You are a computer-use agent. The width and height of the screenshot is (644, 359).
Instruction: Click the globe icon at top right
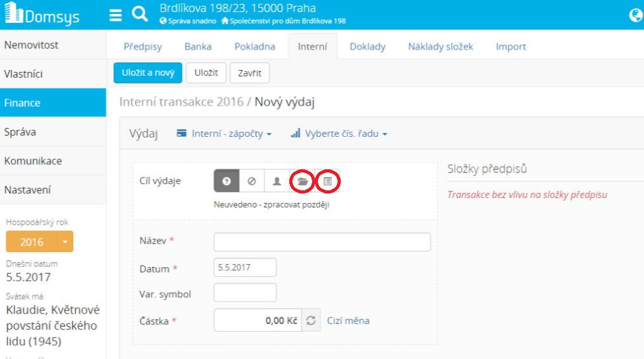pos(636,15)
